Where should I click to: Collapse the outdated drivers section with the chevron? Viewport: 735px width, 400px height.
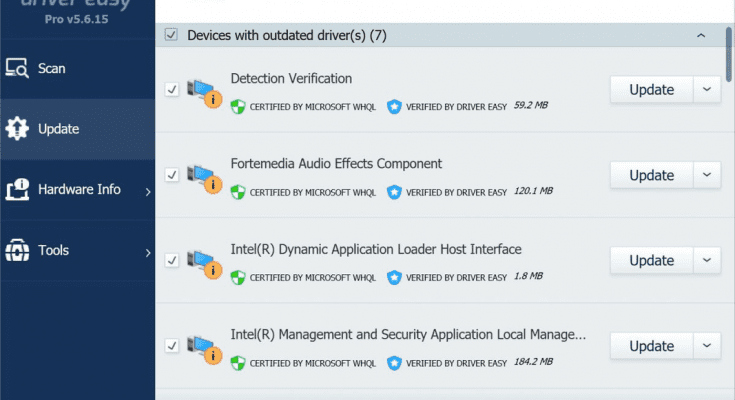[701, 36]
